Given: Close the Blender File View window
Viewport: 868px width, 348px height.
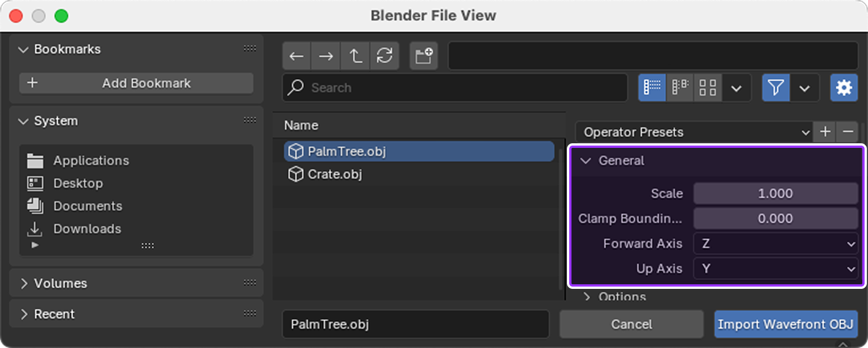Looking at the screenshot, I should (16, 16).
